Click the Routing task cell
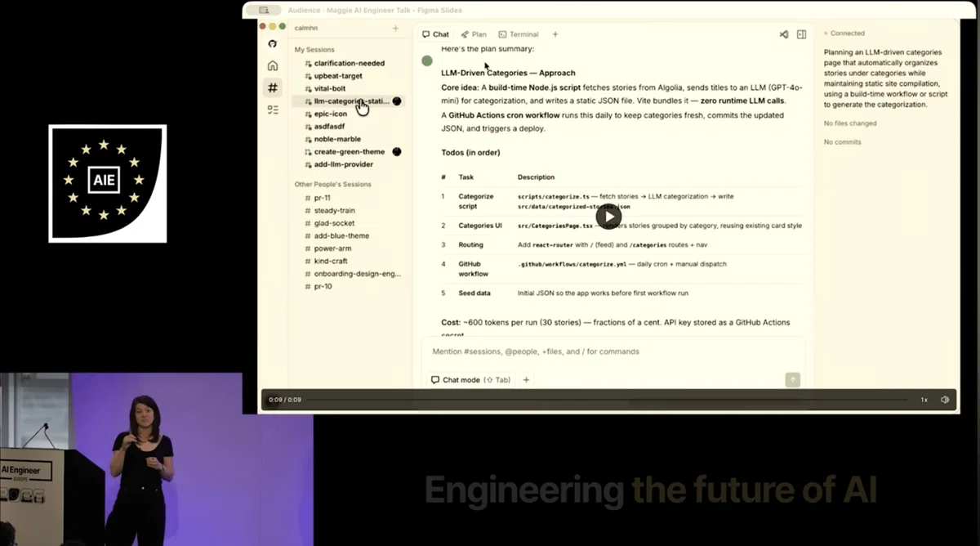Image resolution: width=980 pixels, height=546 pixels. coord(470,244)
